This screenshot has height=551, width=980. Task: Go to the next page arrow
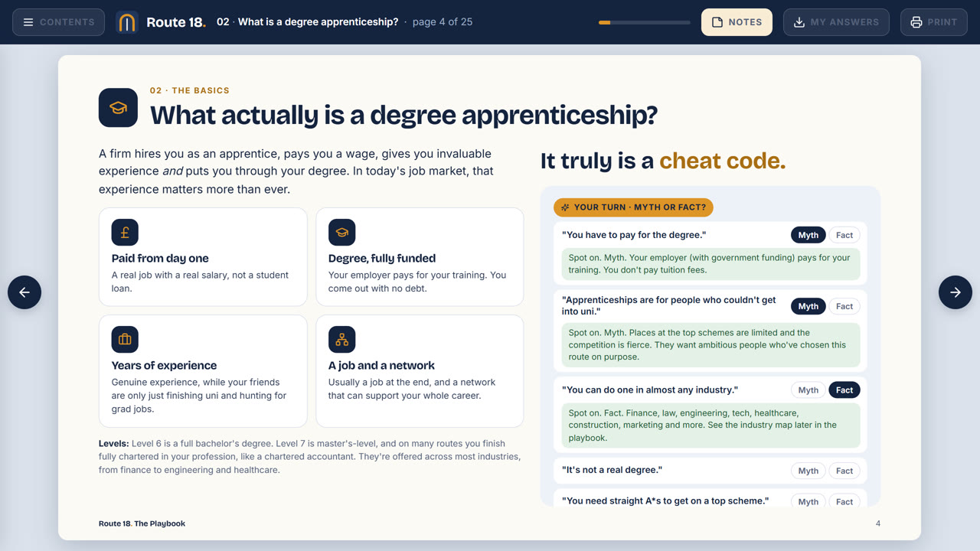(955, 292)
